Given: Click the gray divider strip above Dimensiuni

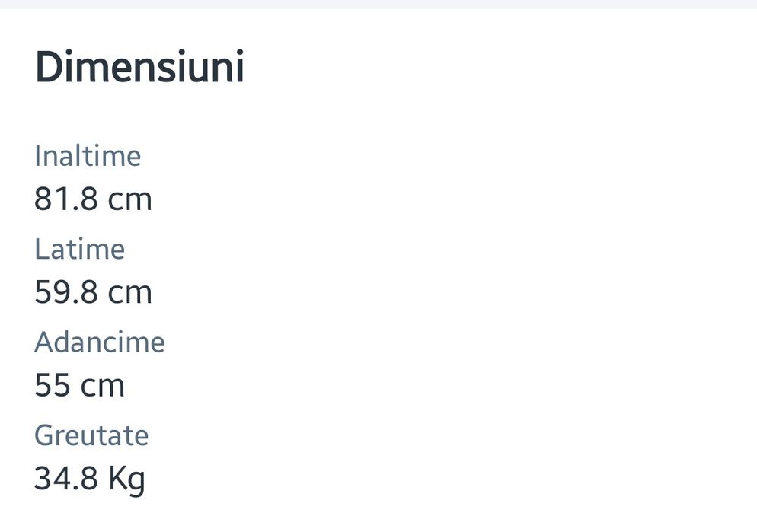Looking at the screenshot, I should point(378,4).
